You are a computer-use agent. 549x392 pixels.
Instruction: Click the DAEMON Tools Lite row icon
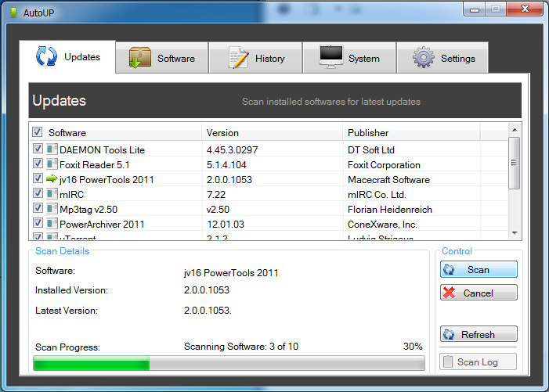coord(52,149)
